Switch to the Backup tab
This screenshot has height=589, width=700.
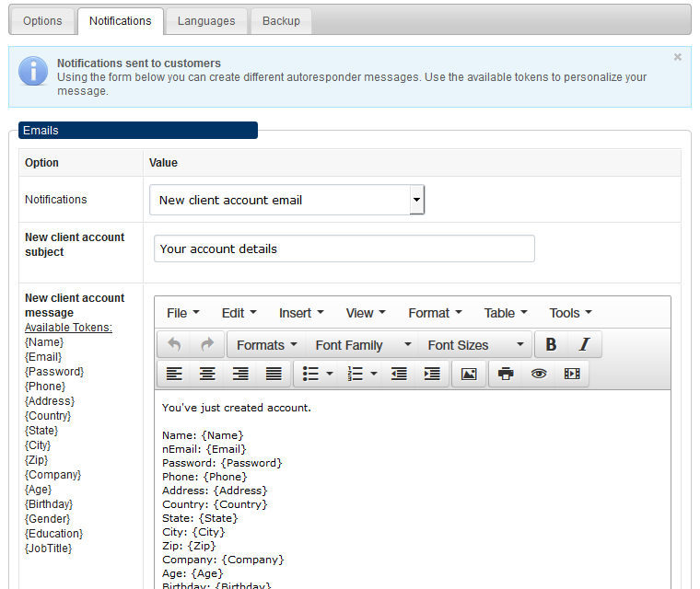coord(281,21)
